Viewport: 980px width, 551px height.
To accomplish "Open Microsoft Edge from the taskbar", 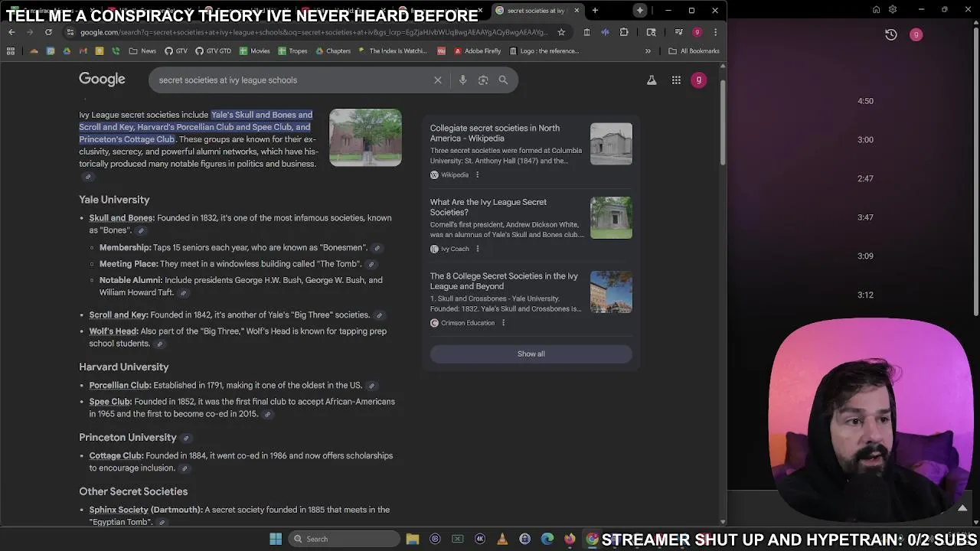I will 547,539.
